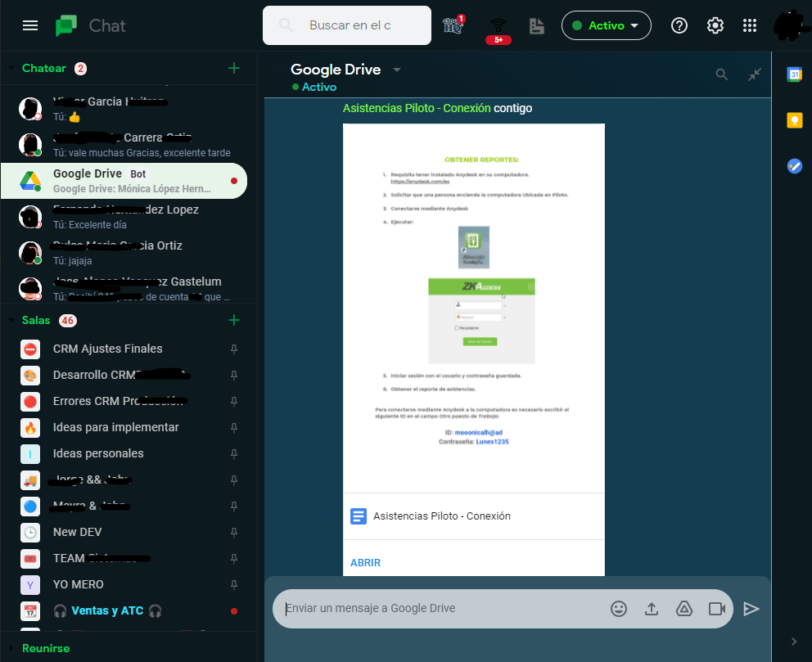Click the file upload icon in the message bar
The image size is (812, 662).
click(x=652, y=609)
